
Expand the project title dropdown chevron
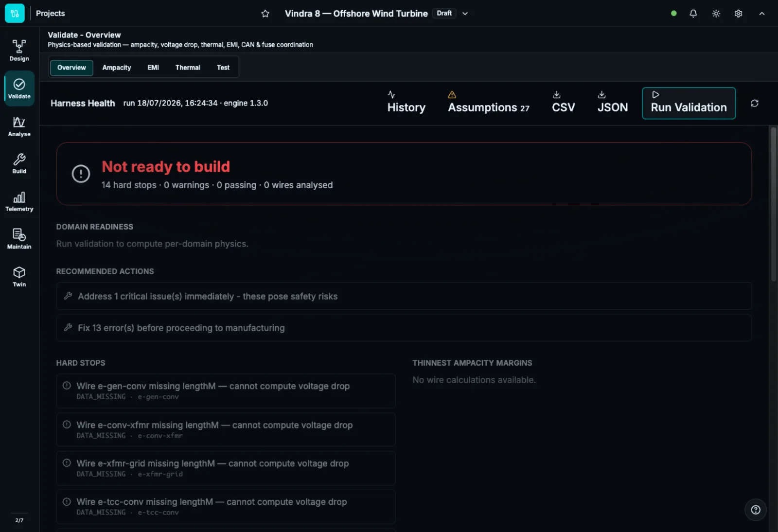point(465,14)
